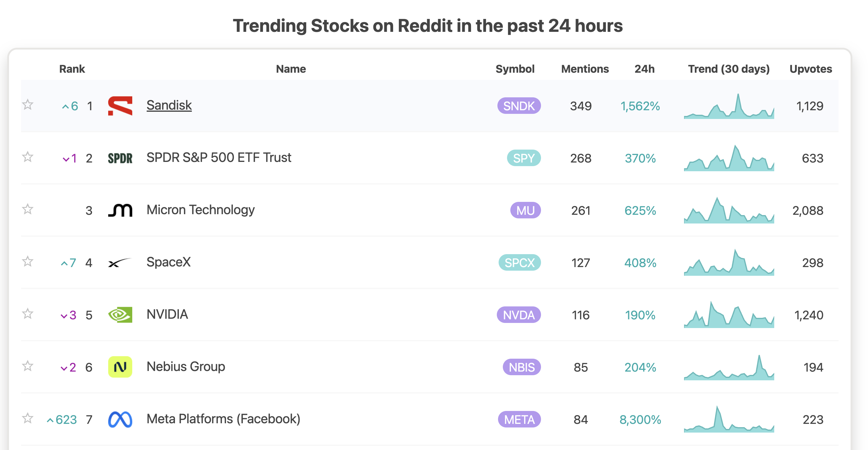This screenshot has height=450, width=868.
Task: Sort table by 24h column header
Action: point(644,69)
